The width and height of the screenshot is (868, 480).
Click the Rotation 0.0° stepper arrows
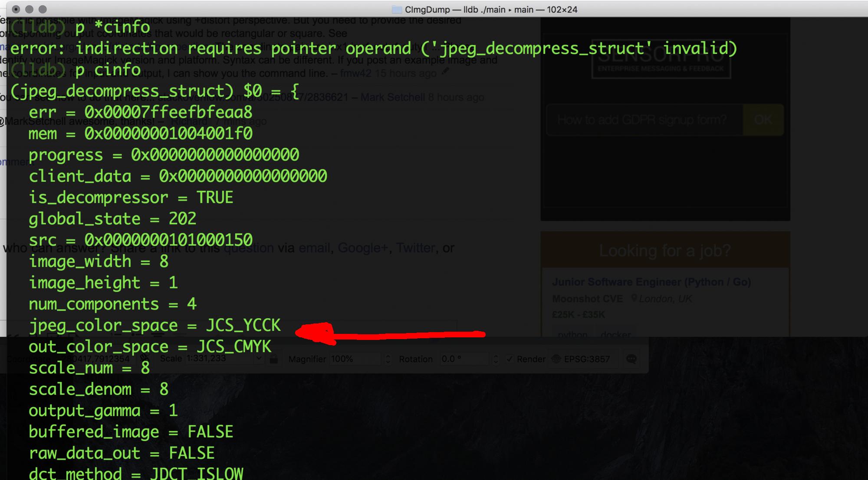click(x=496, y=359)
